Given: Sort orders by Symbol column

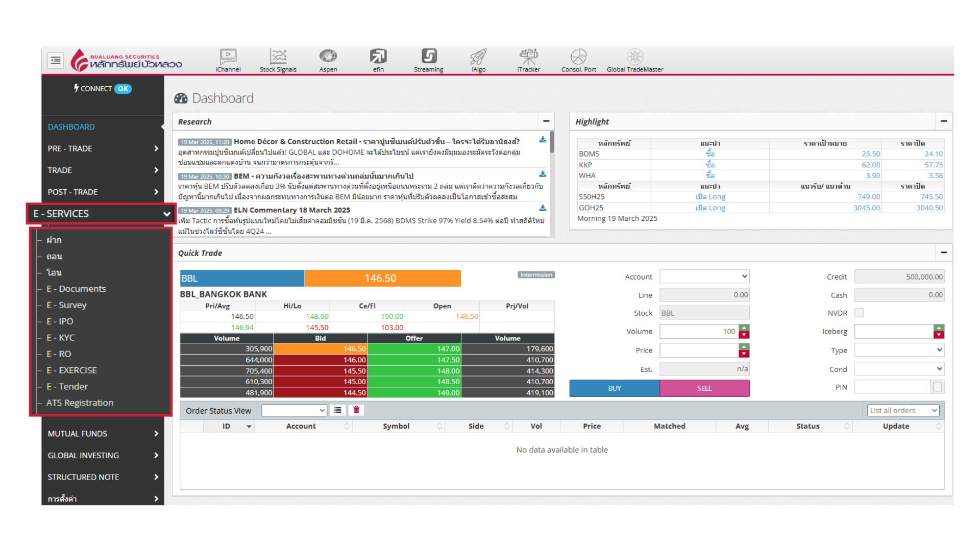Looking at the screenshot, I should pos(439,426).
